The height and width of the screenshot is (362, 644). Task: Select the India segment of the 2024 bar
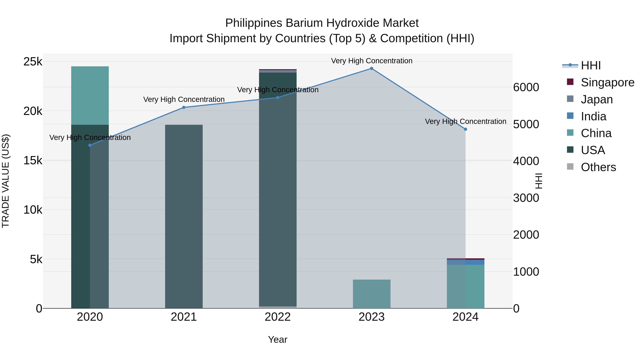[465, 262]
